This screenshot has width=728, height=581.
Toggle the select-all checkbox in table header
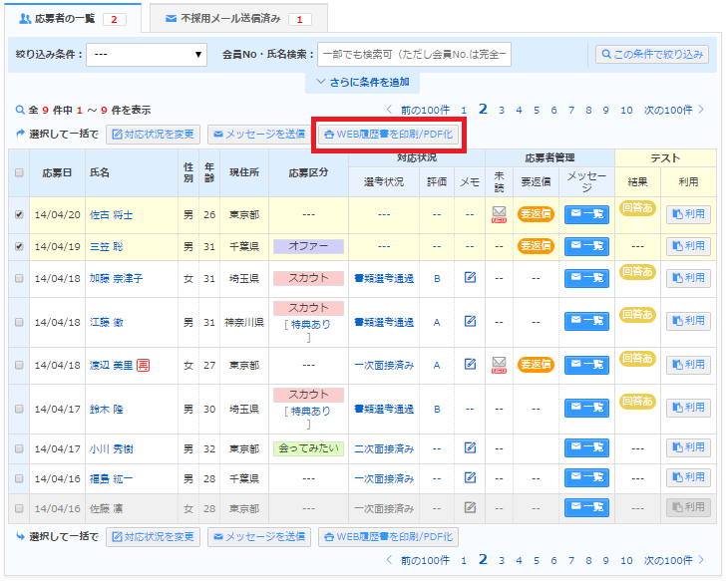[x=19, y=172]
